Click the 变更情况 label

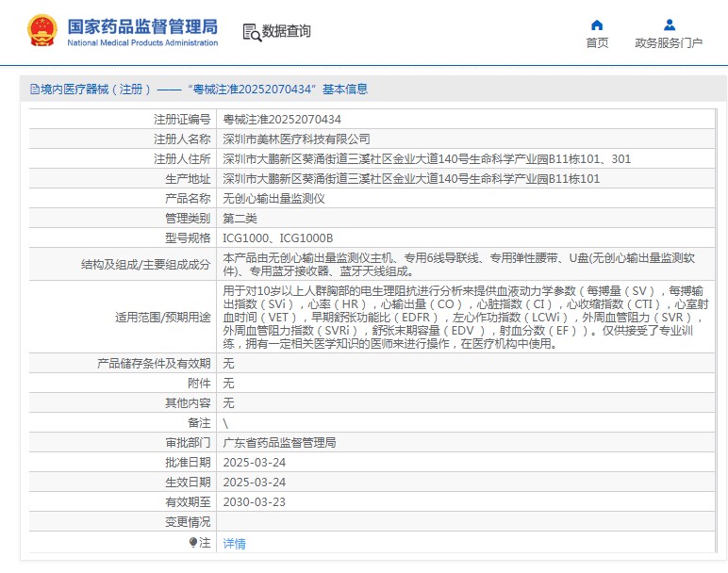[x=188, y=522]
